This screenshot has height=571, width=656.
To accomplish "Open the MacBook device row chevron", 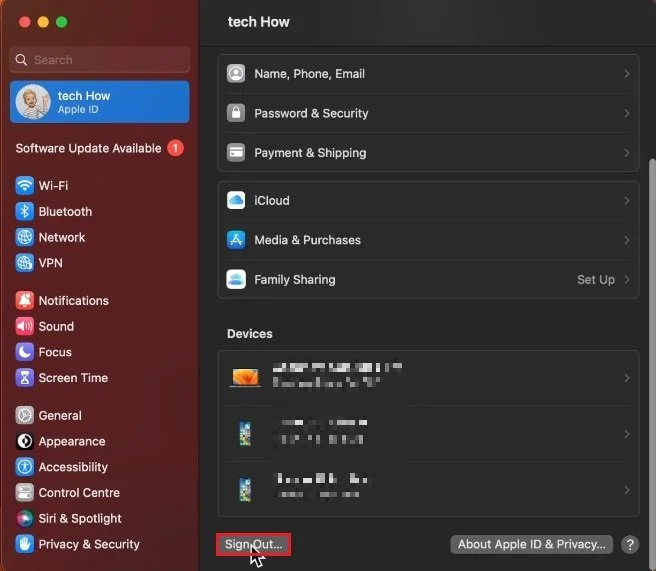I will point(626,378).
